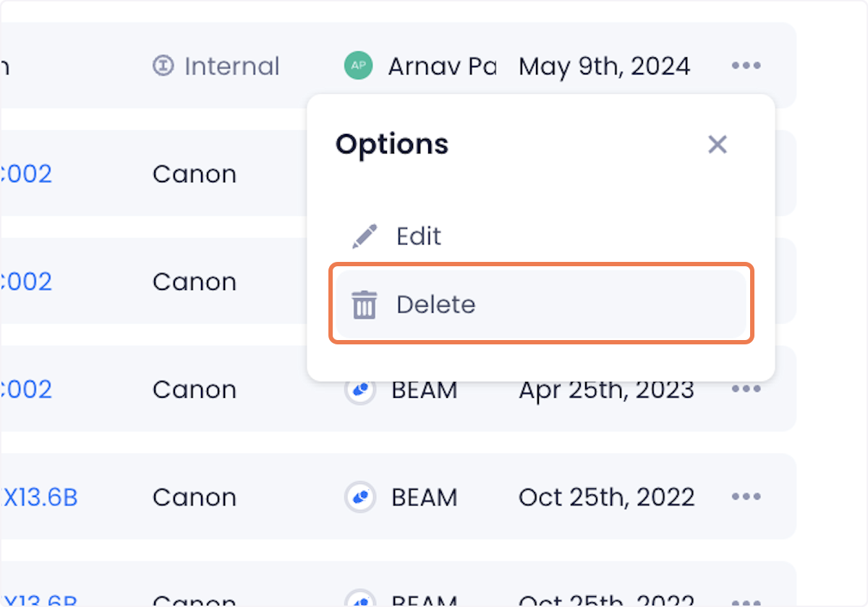Viewport: 868px width, 607px height.
Task: Open the three-dots menu on Apr 25th, 2023 row
Action: click(746, 389)
